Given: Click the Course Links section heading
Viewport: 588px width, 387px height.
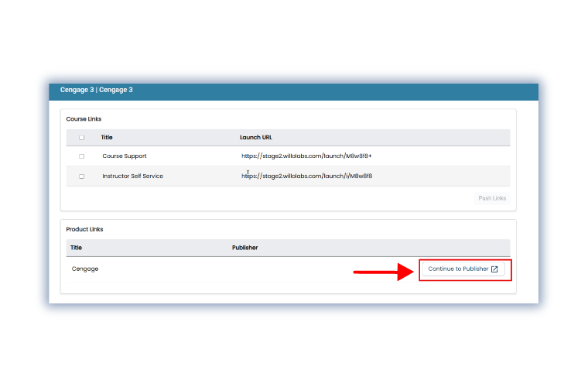Looking at the screenshot, I should pyautogui.click(x=84, y=119).
